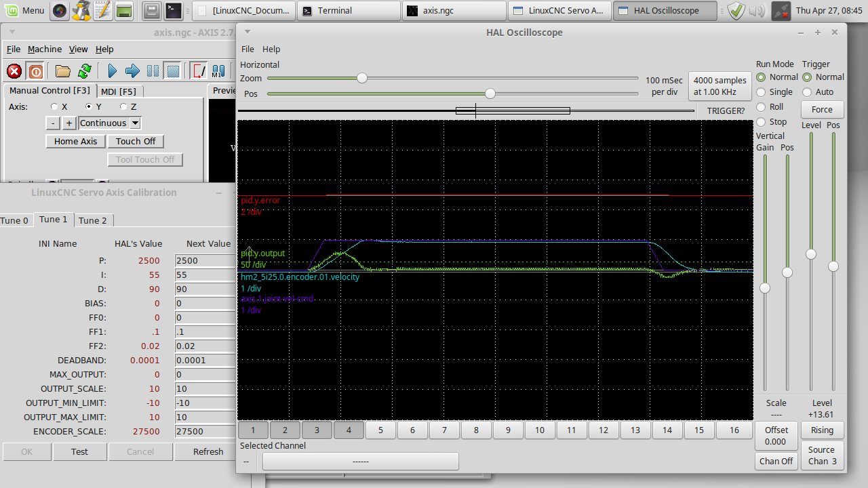Image resolution: width=868 pixels, height=488 pixels.
Task: Click the Force trigger button
Action: pos(822,110)
